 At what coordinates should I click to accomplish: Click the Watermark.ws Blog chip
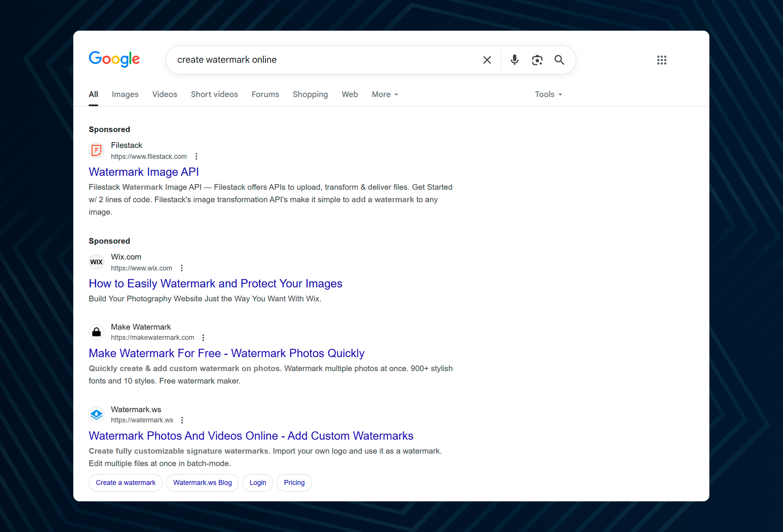203,483
